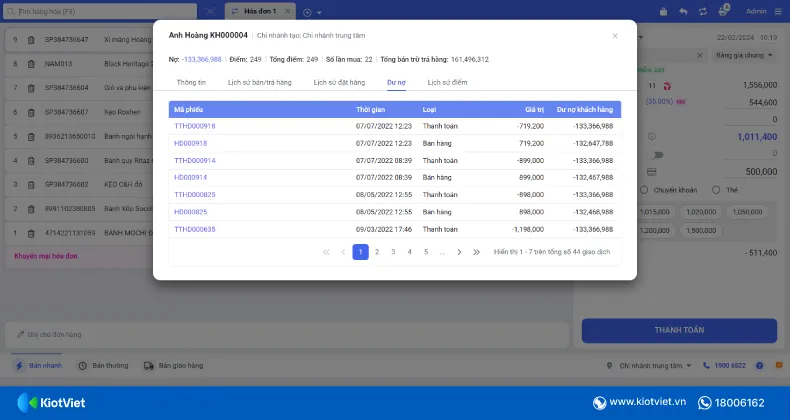This screenshot has height=420, width=790.
Task: Switch to Lịch sử bán/trả hàng tab
Action: (x=259, y=82)
